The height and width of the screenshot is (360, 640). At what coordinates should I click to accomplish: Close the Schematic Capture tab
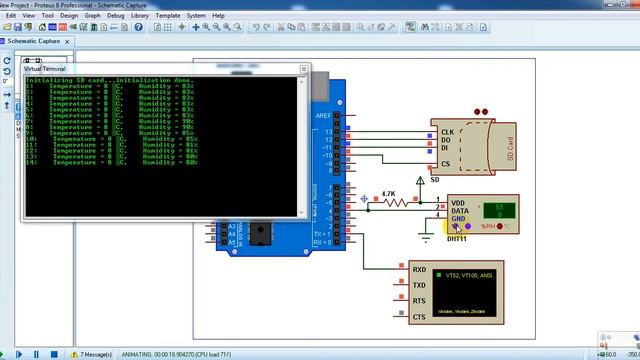coord(67,42)
